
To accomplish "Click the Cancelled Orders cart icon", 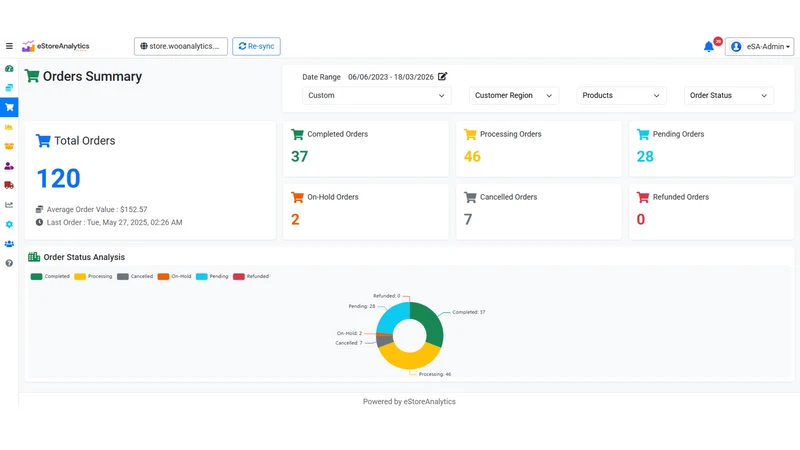I will pos(470,197).
